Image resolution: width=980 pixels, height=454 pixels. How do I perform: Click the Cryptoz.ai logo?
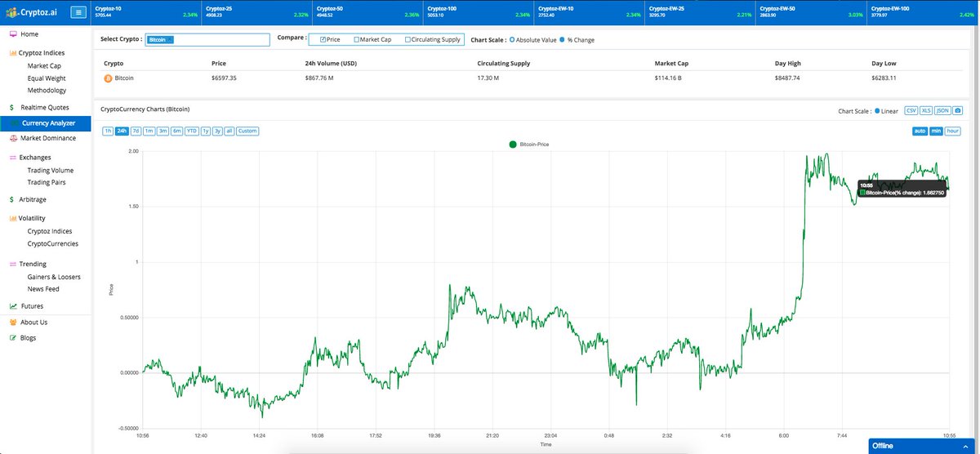tap(32, 11)
